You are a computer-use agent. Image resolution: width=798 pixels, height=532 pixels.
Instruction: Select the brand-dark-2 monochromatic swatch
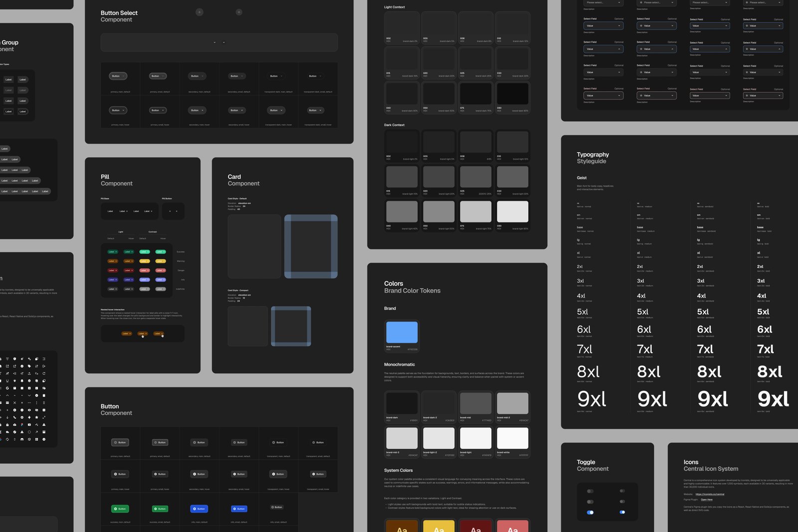439,403
